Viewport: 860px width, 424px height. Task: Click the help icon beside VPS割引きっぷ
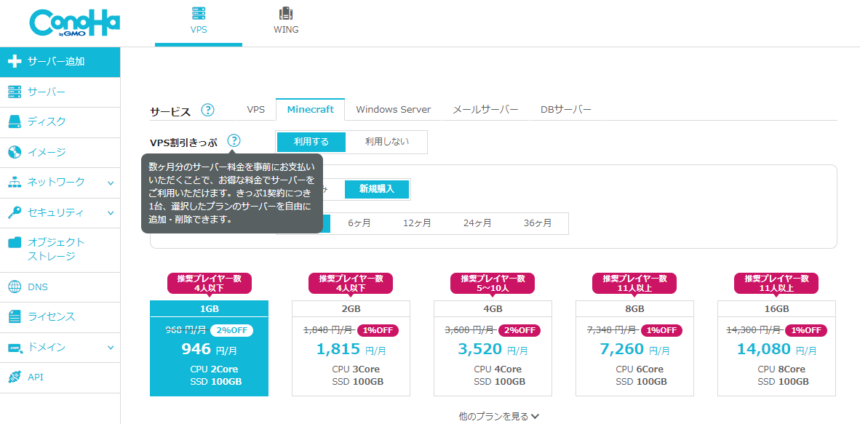(x=234, y=141)
